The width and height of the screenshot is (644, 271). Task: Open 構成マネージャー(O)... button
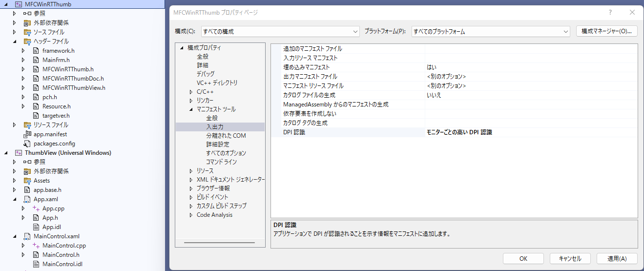(x=607, y=31)
